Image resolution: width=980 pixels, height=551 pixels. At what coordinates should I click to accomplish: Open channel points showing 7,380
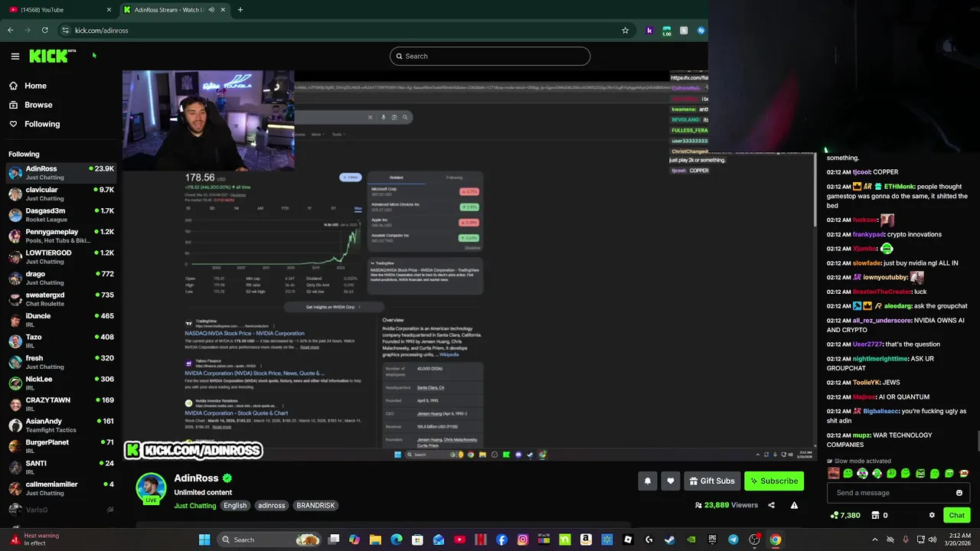(x=845, y=515)
